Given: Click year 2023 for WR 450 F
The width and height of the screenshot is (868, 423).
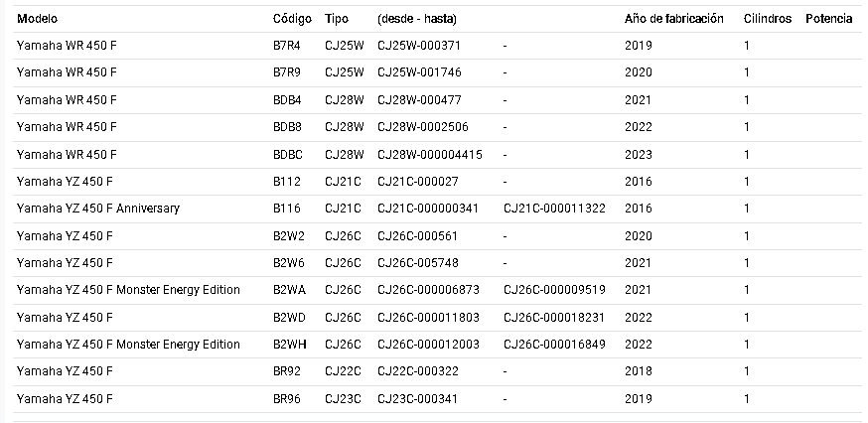Looking at the screenshot, I should pyautogui.click(x=639, y=155).
